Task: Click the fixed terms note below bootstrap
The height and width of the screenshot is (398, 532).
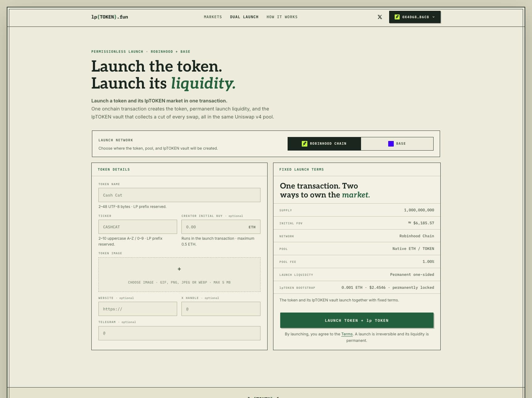Action: 339,300
